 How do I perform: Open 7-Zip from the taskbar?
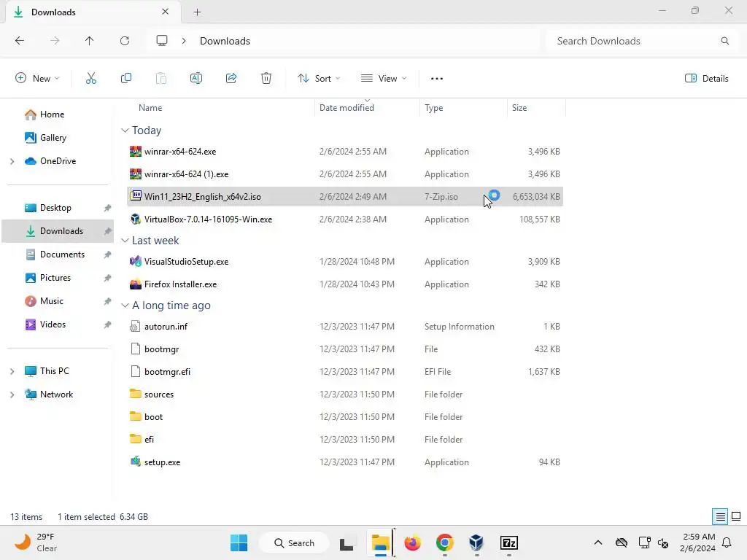click(508, 542)
